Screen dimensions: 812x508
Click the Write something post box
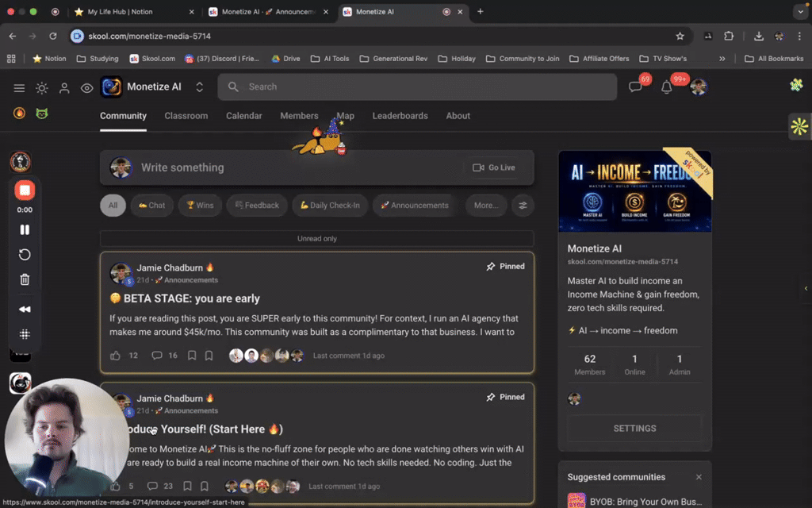pyautogui.click(x=317, y=167)
